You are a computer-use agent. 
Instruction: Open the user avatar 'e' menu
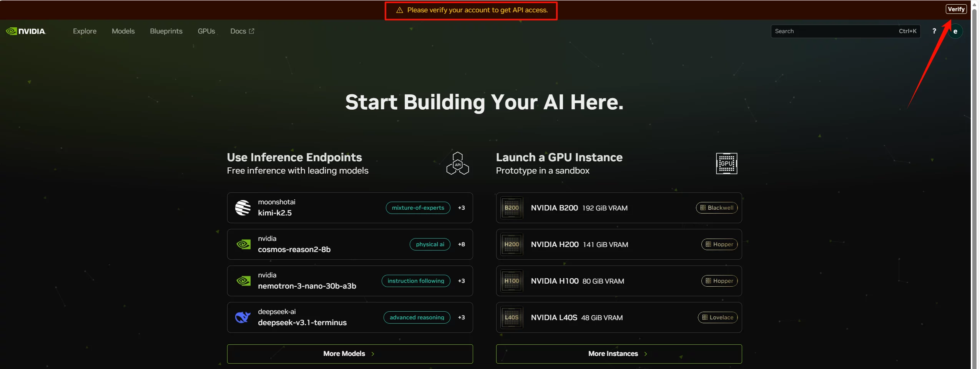pyautogui.click(x=955, y=32)
